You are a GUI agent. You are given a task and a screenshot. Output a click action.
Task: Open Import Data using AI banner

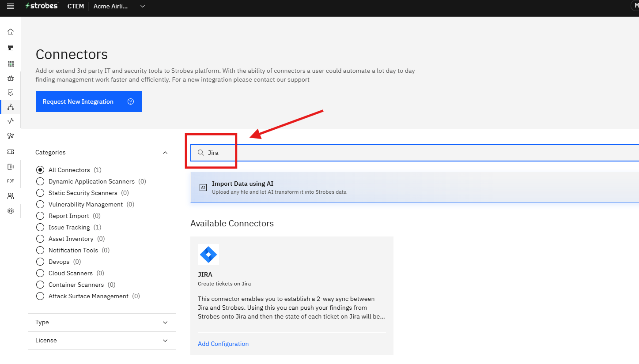[415, 188]
